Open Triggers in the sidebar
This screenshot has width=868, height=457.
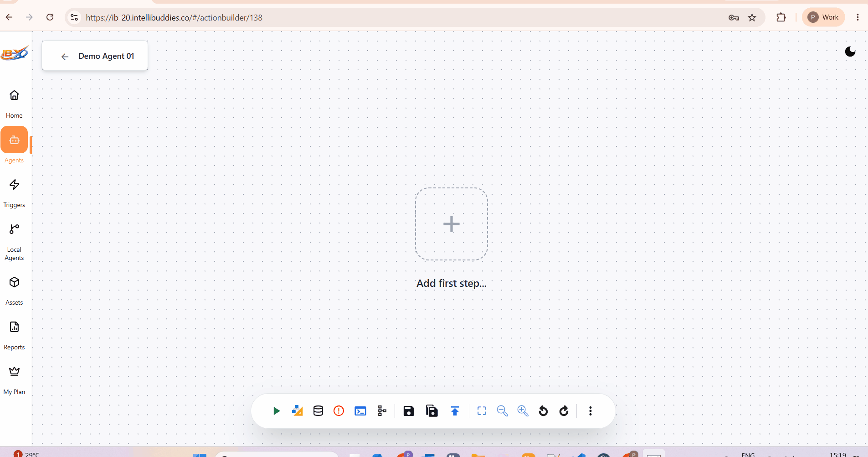pos(14,193)
